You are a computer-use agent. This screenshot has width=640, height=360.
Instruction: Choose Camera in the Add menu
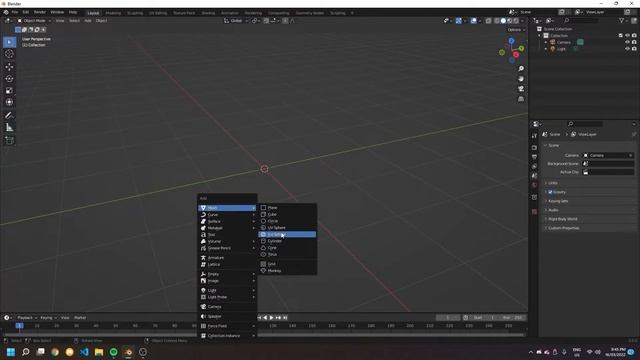(x=227, y=307)
